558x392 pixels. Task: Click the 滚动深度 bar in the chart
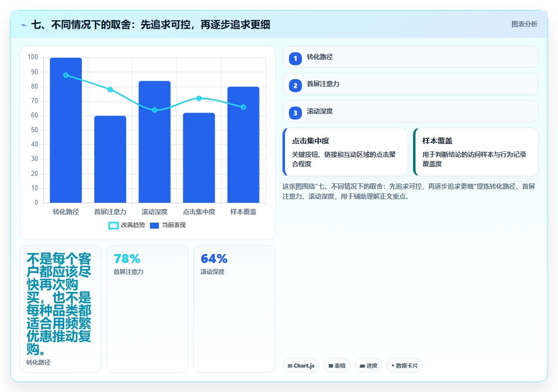point(154,142)
